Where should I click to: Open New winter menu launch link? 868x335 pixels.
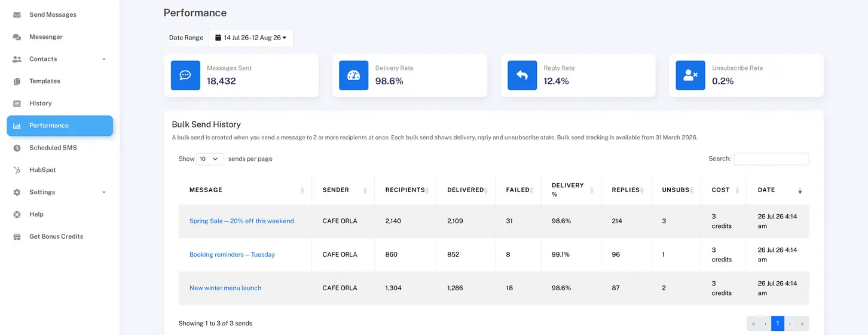point(225,288)
